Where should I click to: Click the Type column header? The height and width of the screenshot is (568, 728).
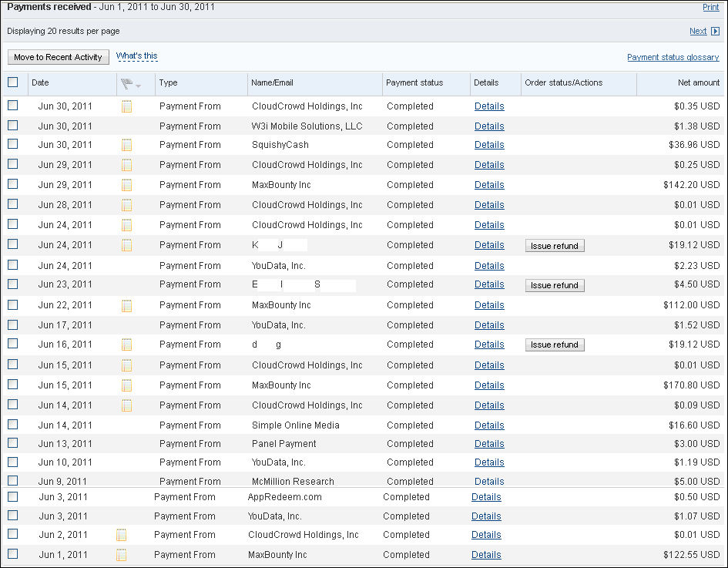coord(168,82)
